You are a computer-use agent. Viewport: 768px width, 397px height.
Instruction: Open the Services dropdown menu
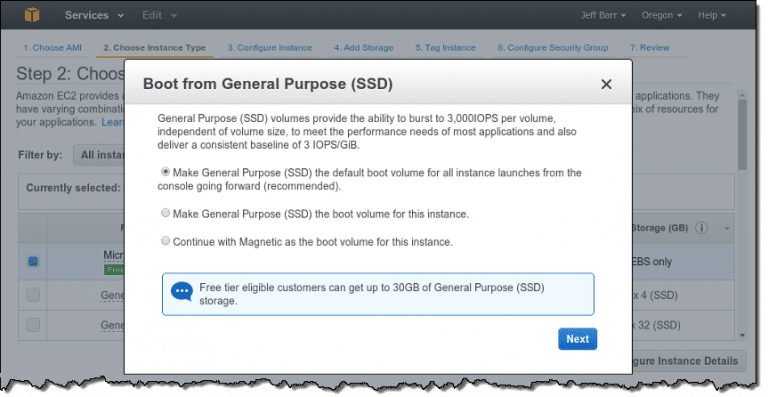[x=94, y=15]
